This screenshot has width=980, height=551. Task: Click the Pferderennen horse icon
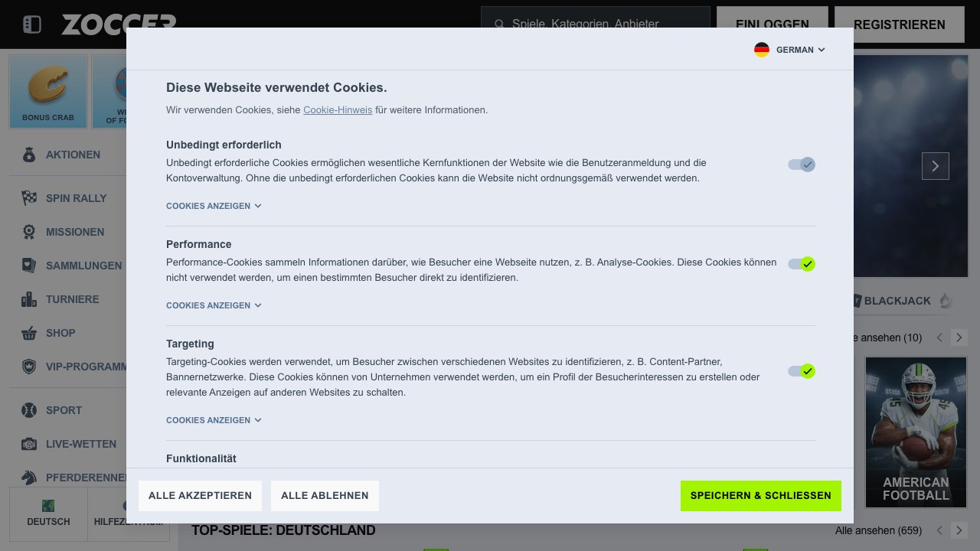29,478
